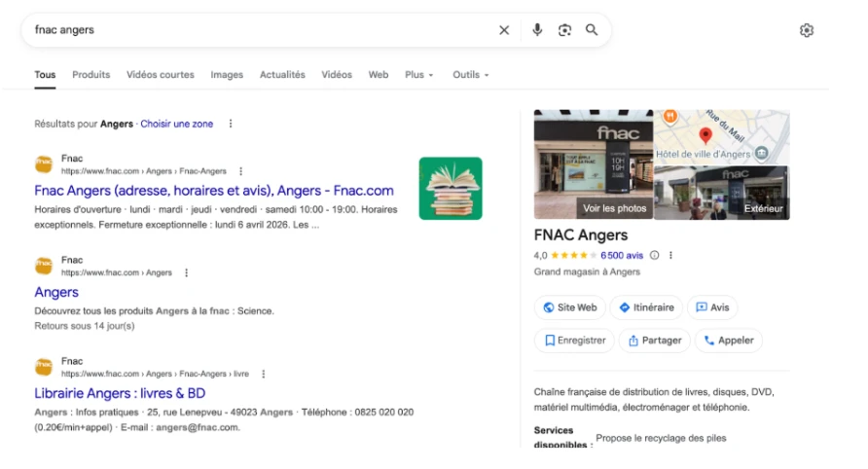The height and width of the screenshot is (469, 868).
Task: Start voice search with the microphone icon
Action: tap(537, 30)
